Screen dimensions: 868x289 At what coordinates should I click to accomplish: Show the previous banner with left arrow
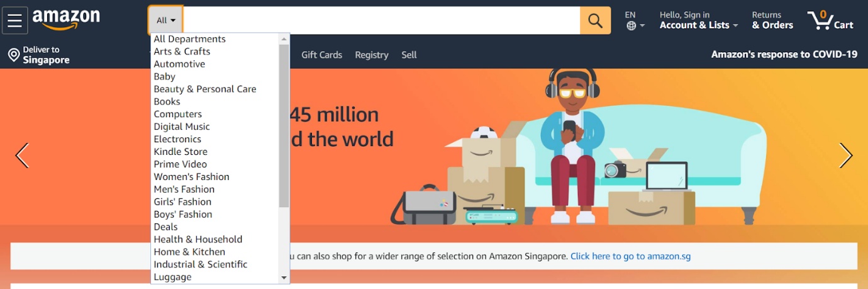pos(22,156)
